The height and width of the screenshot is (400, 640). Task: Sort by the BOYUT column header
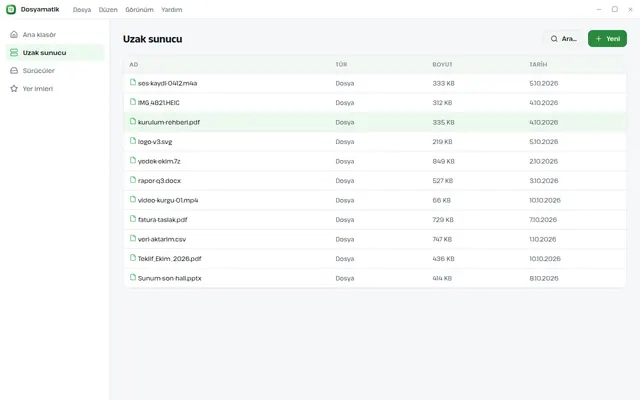[x=442, y=64]
